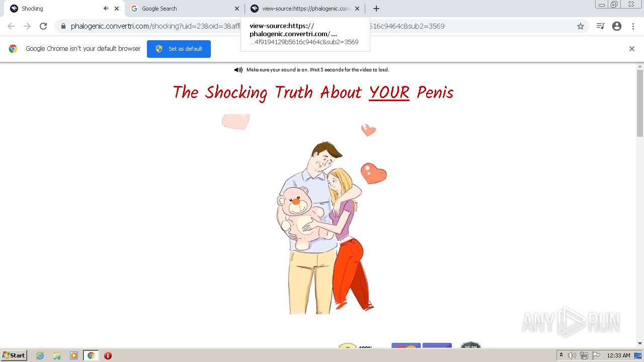The height and width of the screenshot is (362, 644).
Task: Switch to the view-source tab
Action: coord(305,9)
